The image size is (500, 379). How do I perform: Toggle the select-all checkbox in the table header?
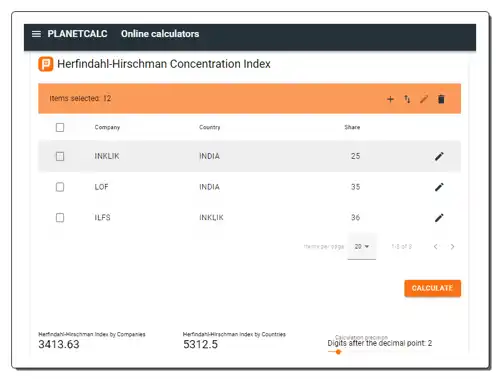click(x=60, y=127)
